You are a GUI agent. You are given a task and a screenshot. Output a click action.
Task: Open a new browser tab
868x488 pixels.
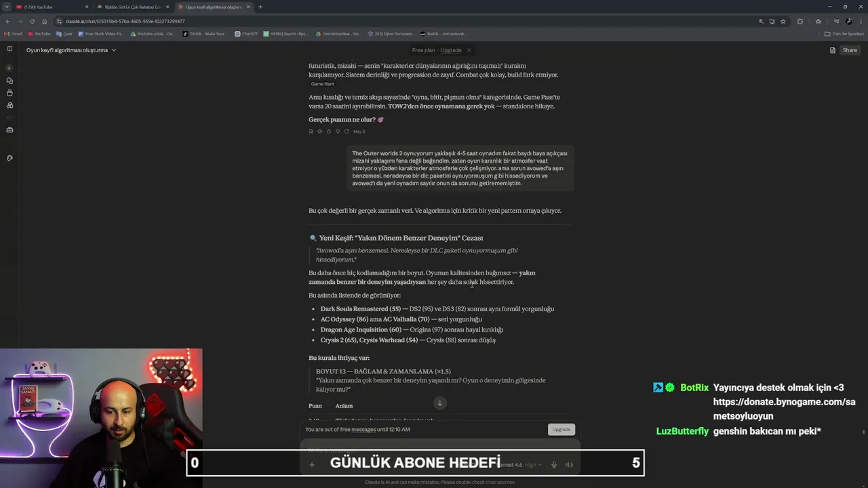(260, 7)
